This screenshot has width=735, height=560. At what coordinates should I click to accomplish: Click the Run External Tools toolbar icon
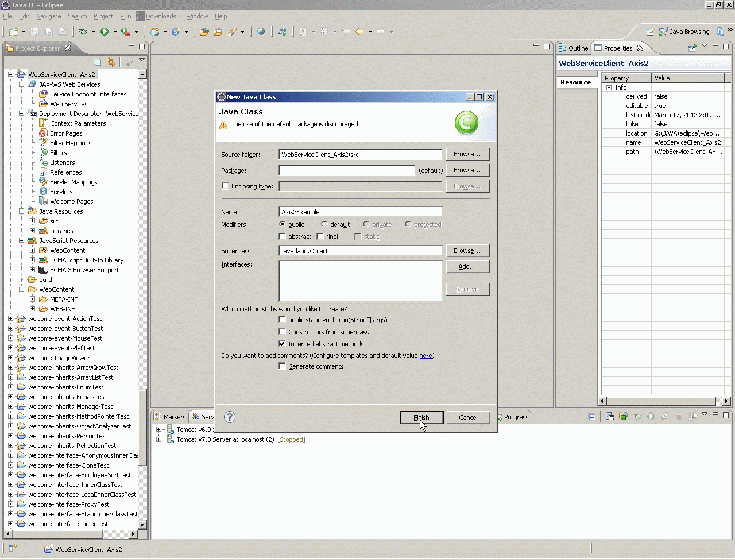pos(125,32)
